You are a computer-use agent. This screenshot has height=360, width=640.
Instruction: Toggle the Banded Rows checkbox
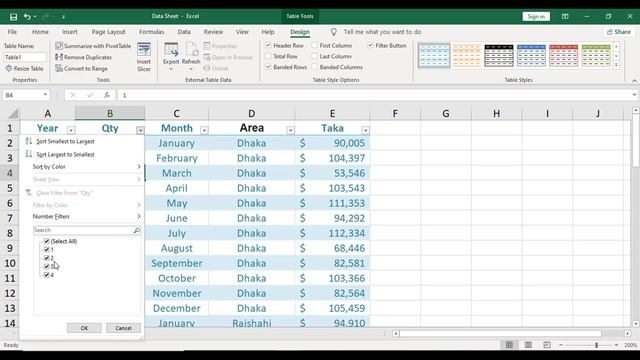269,67
